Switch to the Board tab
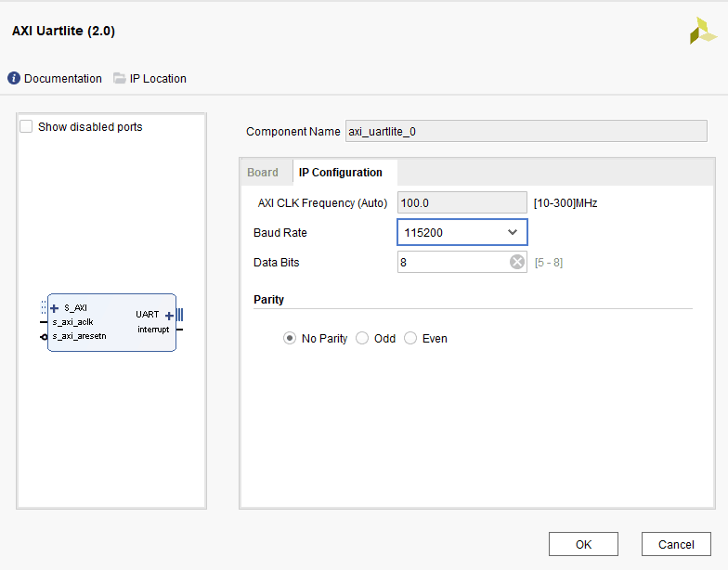728x570 pixels. pos(263,173)
